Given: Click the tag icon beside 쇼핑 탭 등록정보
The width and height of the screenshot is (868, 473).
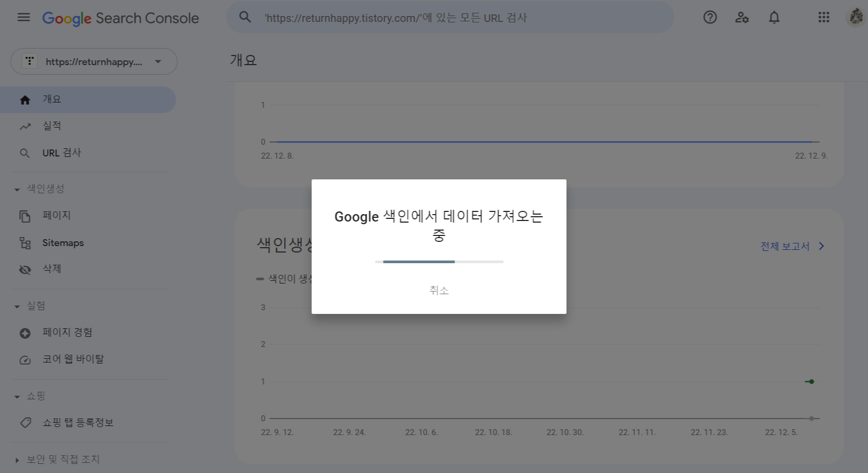Looking at the screenshot, I should [25, 423].
